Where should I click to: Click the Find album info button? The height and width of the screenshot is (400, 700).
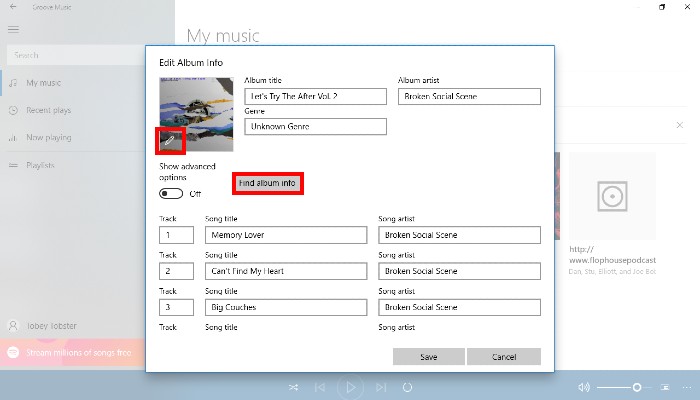tap(267, 184)
